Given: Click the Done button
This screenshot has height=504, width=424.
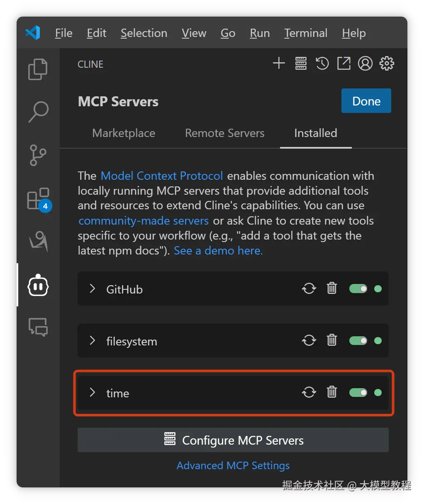Looking at the screenshot, I should click(x=366, y=101).
